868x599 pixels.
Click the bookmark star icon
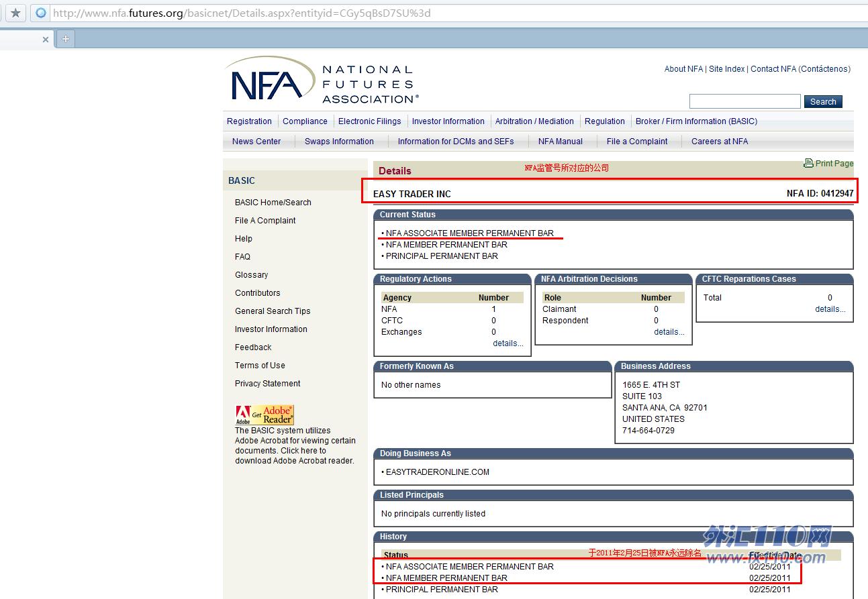[x=15, y=13]
